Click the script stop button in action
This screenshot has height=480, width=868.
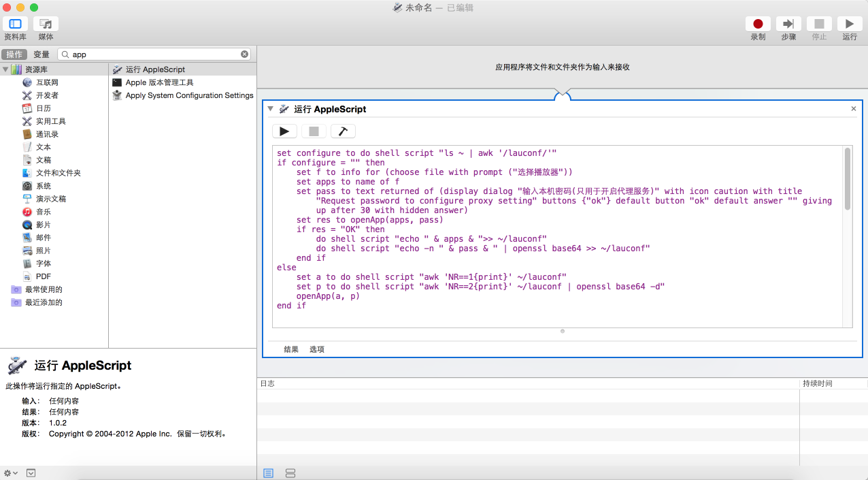click(x=314, y=131)
